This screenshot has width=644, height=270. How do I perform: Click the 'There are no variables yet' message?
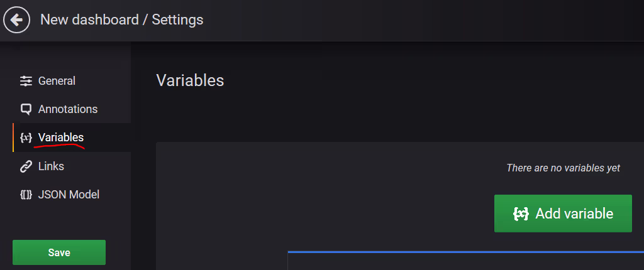pyautogui.click(x=563, y=168)
